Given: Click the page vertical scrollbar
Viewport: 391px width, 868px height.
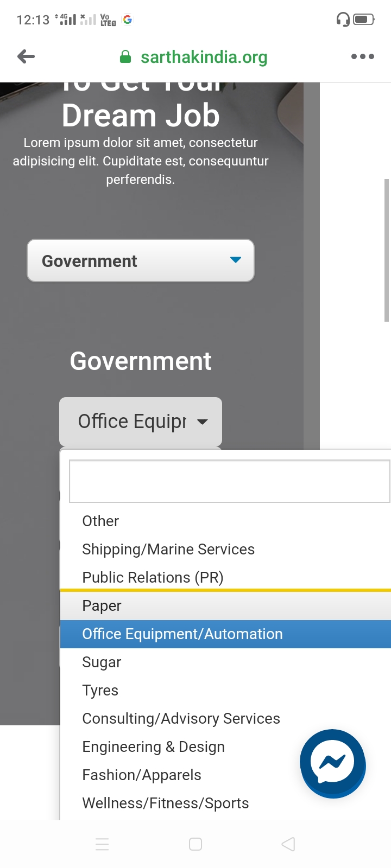Looking at the screenshot, I should [387, 250].
